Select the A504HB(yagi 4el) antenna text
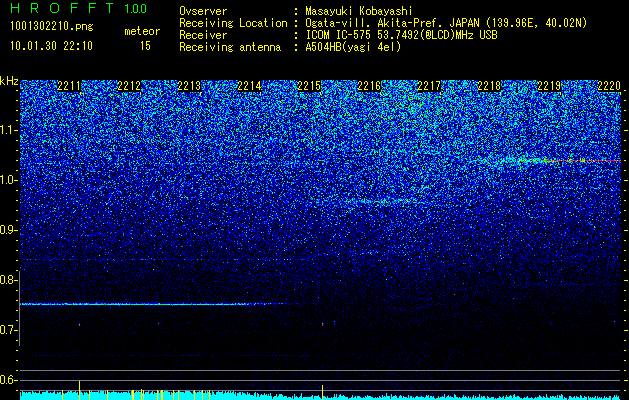Screen dimensions: 629x400 click(x=353, y=47)
